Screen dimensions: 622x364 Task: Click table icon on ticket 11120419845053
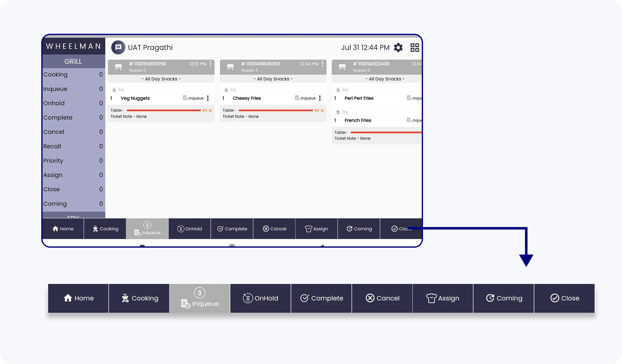tap(230, 67)
